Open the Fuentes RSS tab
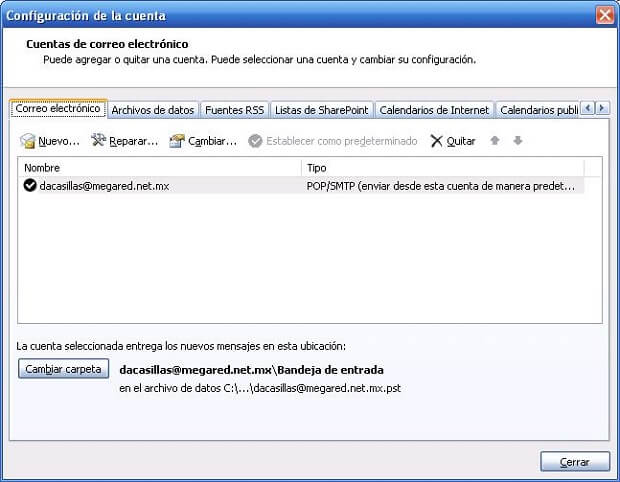This screenshot has height=482, width=620. (235, 110)
